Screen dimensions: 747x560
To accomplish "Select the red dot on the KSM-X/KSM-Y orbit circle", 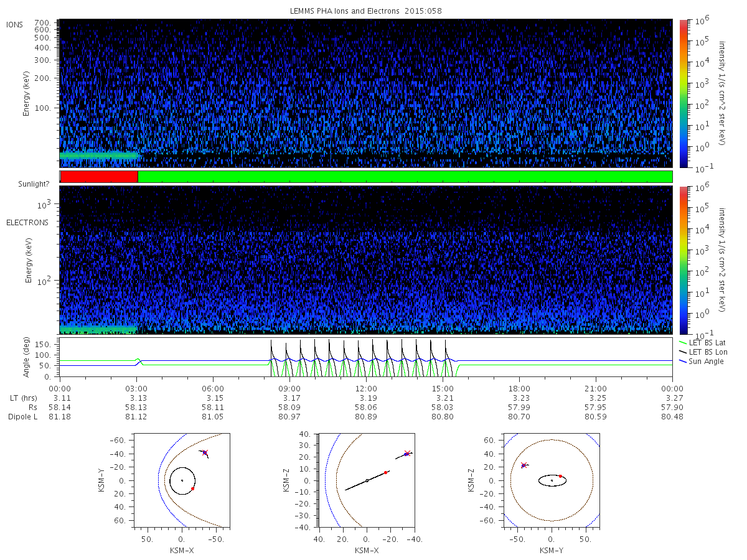I will [193, 488].
